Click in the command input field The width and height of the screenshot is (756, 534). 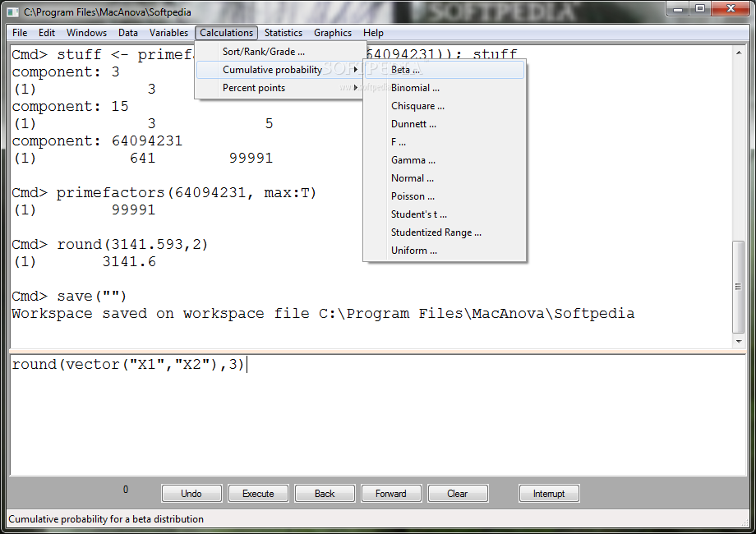pos(377,416)
